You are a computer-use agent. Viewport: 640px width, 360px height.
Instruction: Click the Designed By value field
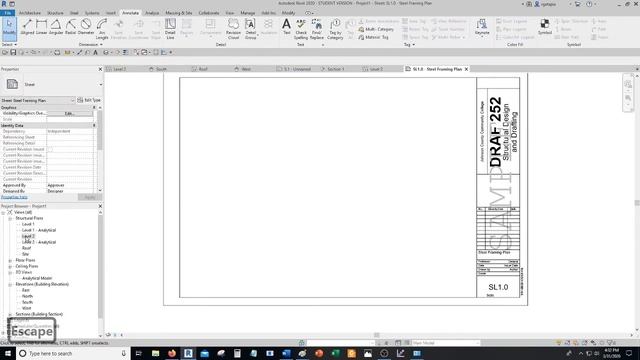click(70, 191)
